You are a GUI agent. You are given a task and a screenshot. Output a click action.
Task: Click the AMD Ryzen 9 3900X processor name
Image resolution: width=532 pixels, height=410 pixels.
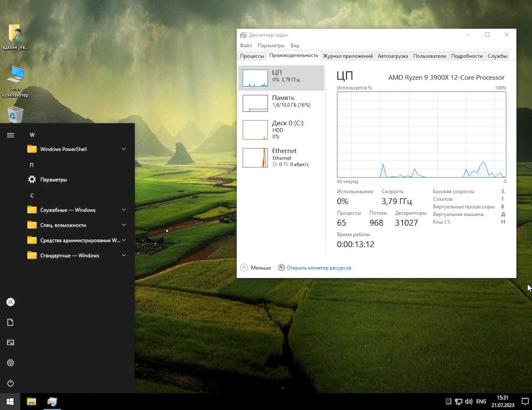click(x=446, y=77)
